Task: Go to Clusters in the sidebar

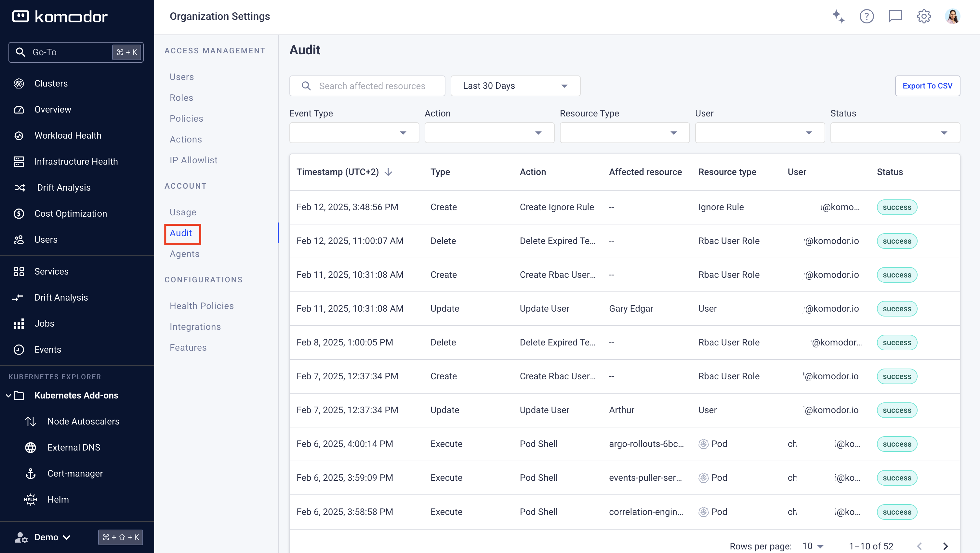Action: click(x=51, y=83)
